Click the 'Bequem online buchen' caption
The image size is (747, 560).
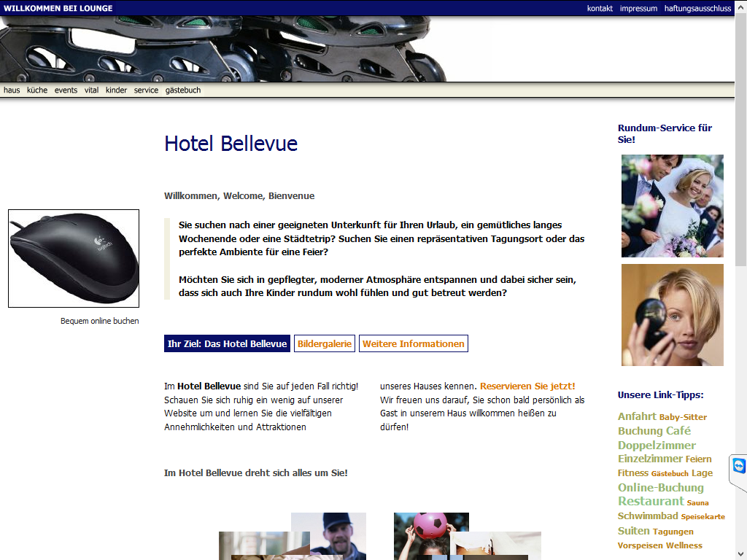[99, 321]
